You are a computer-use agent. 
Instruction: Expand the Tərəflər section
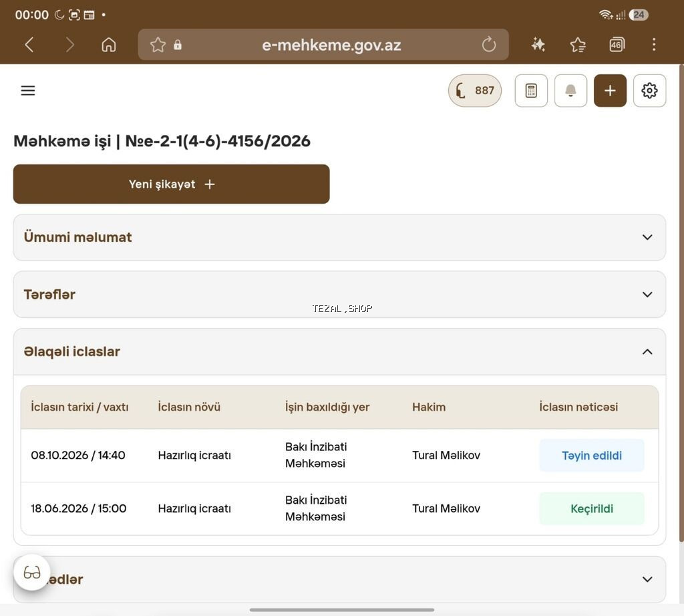pyautogui.click(x=339, y=295)
